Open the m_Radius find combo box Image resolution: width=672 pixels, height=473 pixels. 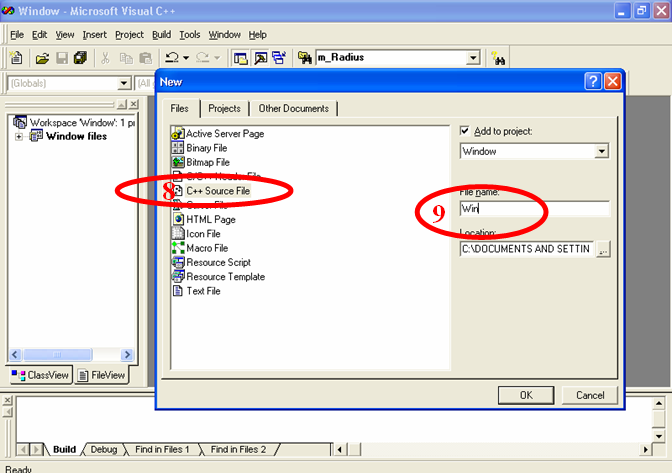(473, 59)
